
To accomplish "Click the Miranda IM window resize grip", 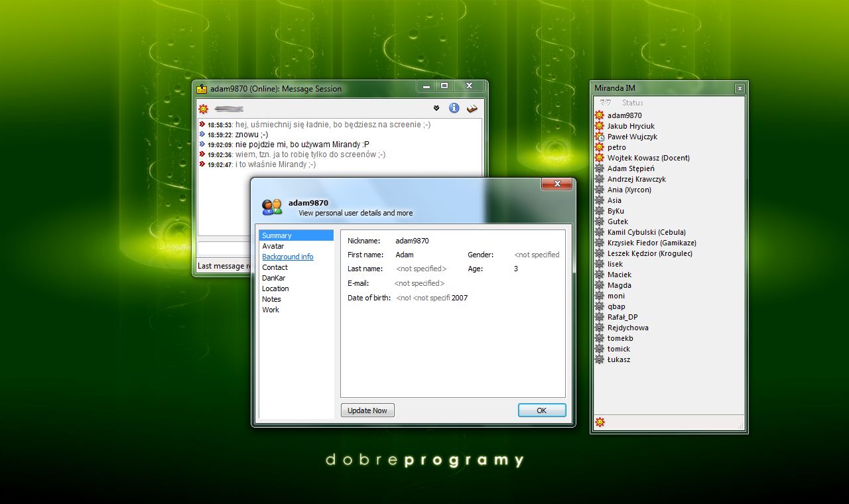I will click(x=741, y=425).
